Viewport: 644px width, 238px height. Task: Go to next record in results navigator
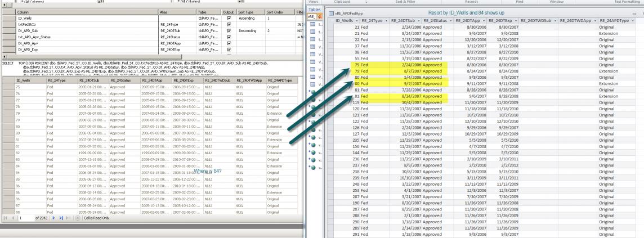point(54,218)
